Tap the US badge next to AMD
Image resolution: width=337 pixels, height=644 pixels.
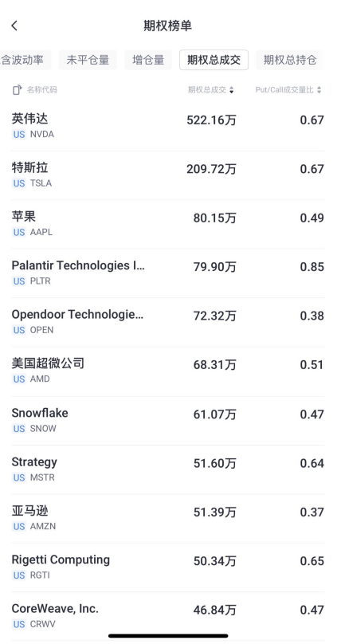coord(19,379)
